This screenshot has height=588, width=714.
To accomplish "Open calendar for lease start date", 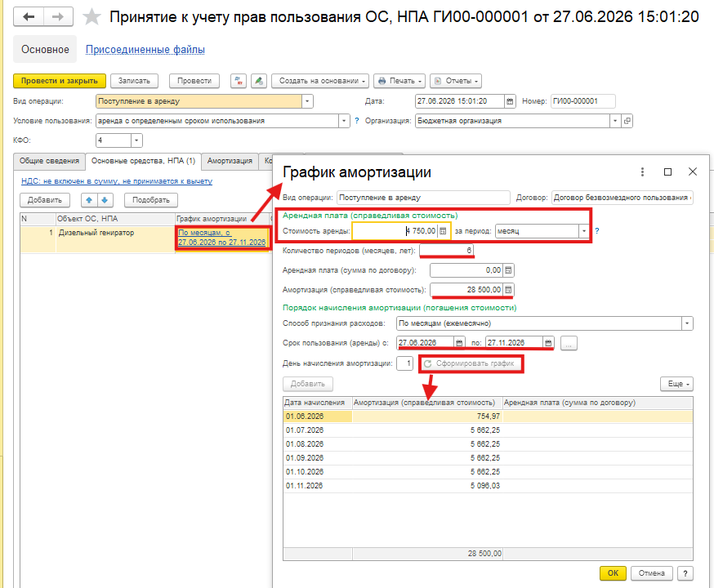I will tap(459, 343).
